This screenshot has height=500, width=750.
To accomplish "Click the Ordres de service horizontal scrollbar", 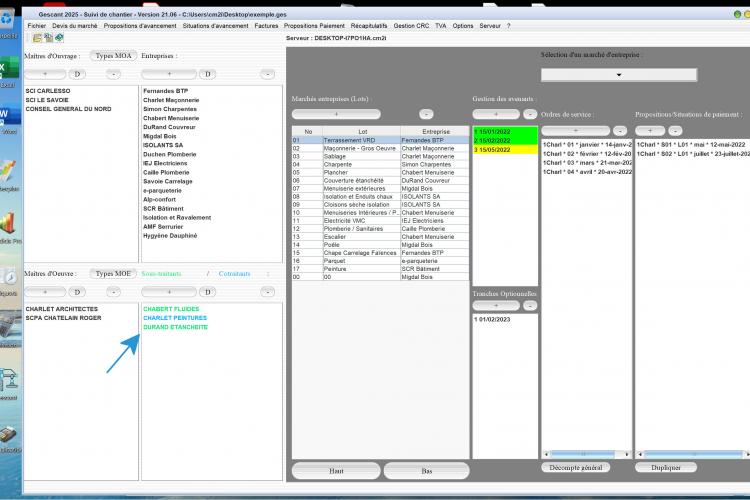I will 586,454.
